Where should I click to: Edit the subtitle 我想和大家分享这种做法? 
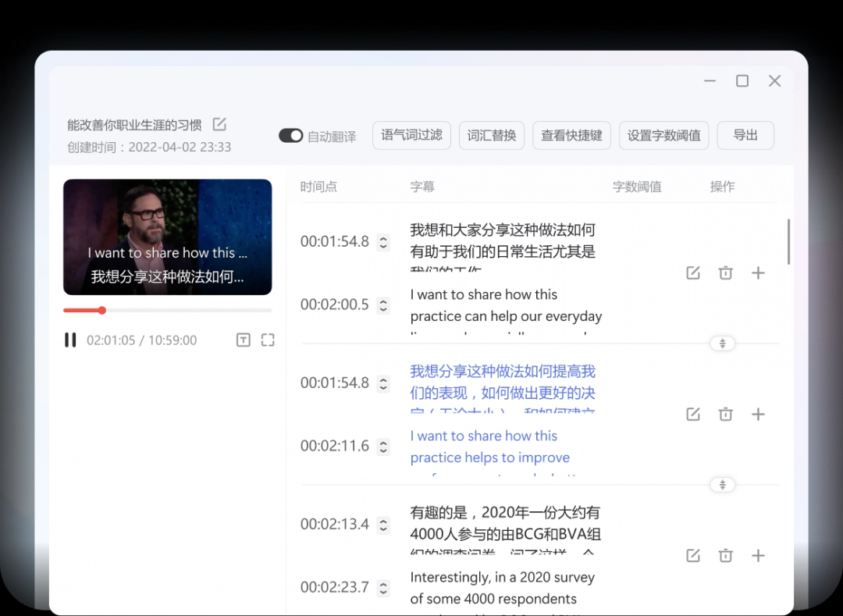[x=693, y=272]
